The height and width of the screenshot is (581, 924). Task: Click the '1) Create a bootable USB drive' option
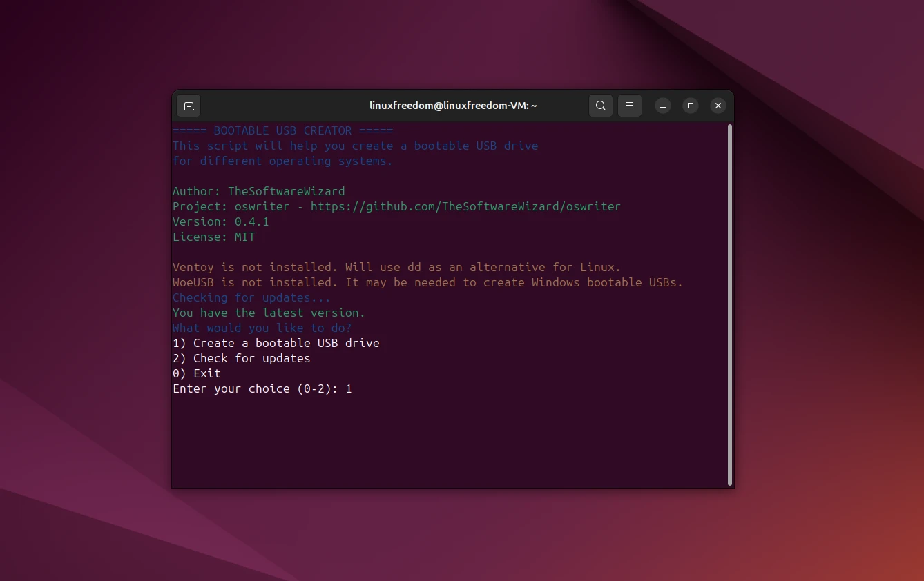276,343
